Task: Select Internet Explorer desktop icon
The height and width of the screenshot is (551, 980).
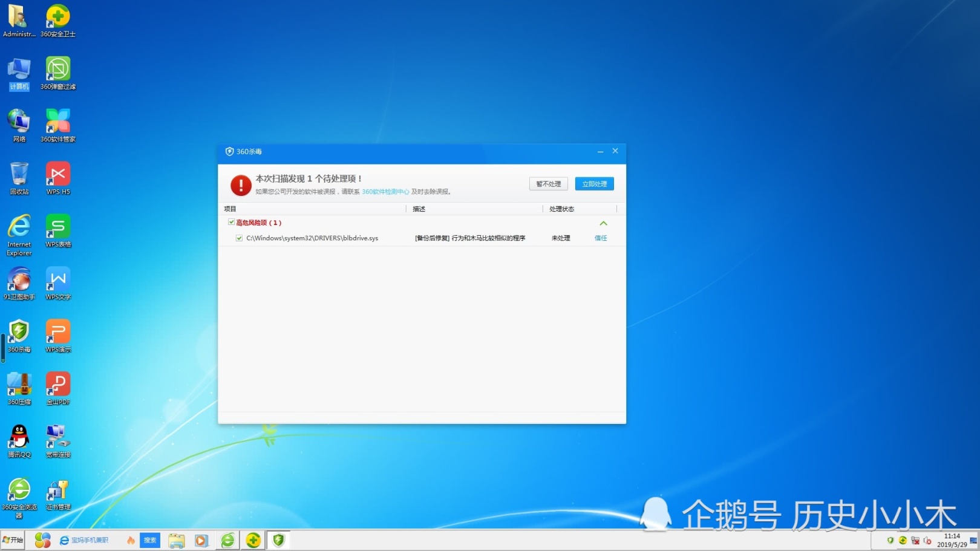Action: [x=19, y=235]
